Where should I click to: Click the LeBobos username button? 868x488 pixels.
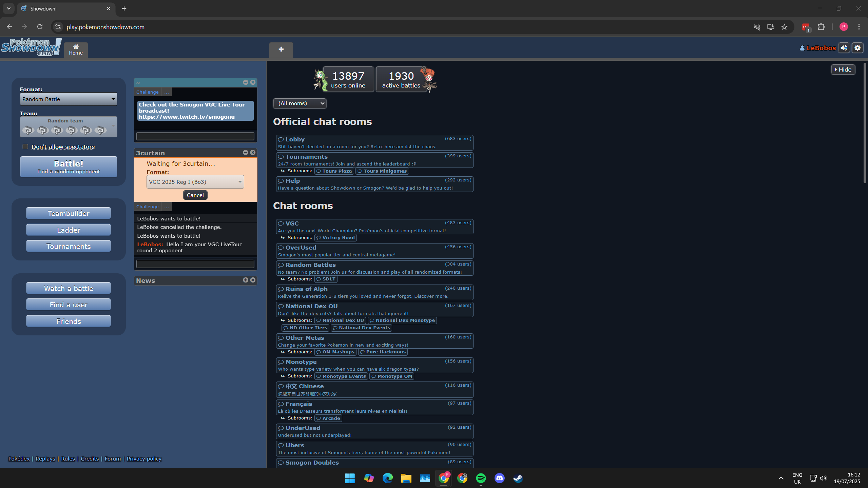[x=818, y=48]
